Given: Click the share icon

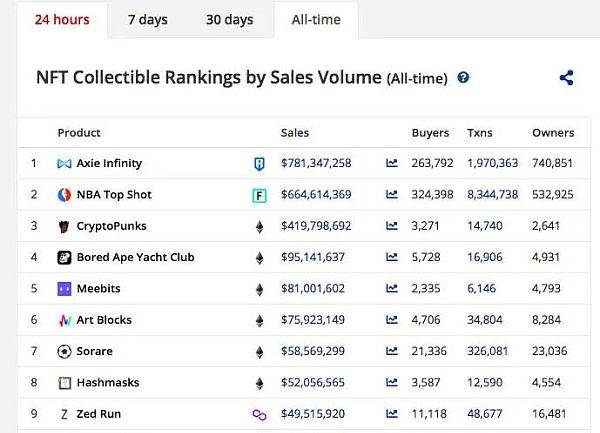Looking at the screenshot, I should [x=566, y=78].
